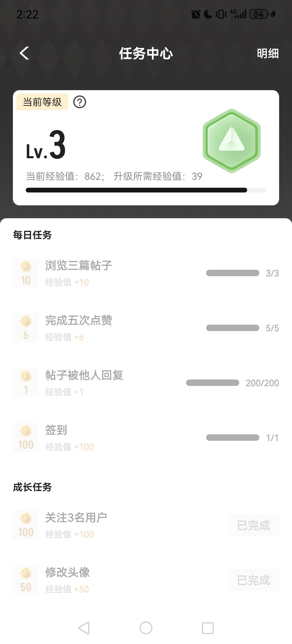292x644 pixels.
Task: Select the 浏览三篇帖子 task title
Action: click(78, 265)
